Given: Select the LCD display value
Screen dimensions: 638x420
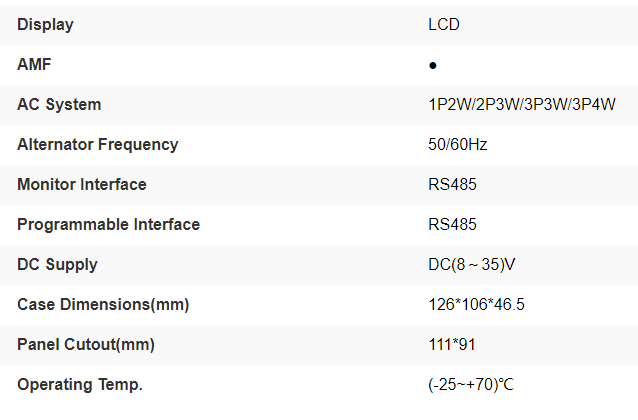Looking at the screenshot, I should (444, 24).
